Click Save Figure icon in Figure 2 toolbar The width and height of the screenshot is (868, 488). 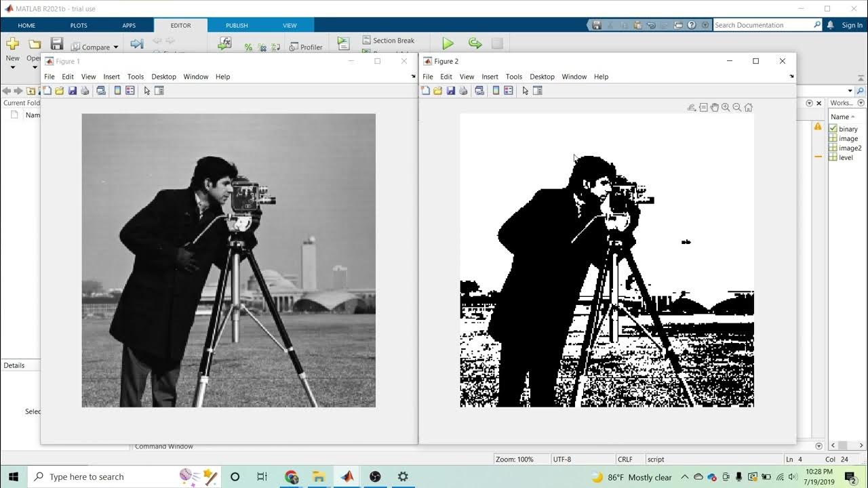coord(450,91)
